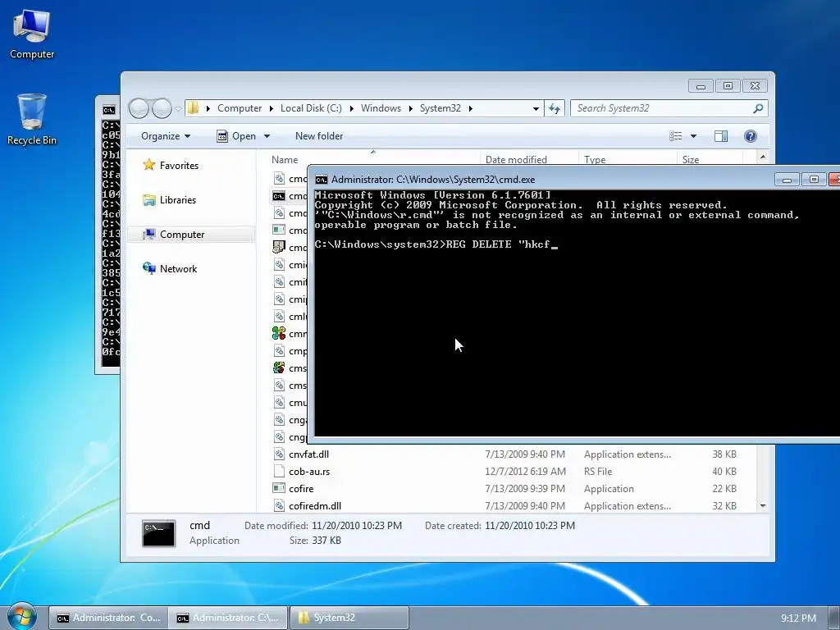Click Windows breadcrumb in address bar
This screenshot has width=840, height=630.
pos(381,108)
